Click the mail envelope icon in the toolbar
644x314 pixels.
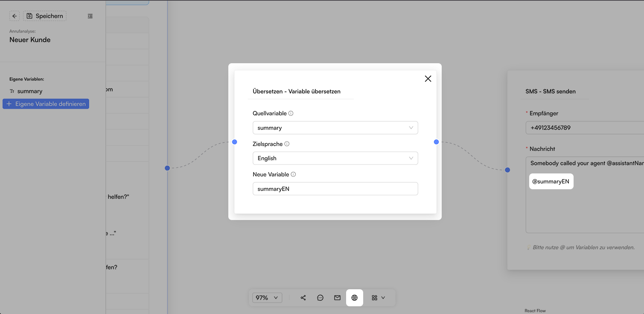337,298
